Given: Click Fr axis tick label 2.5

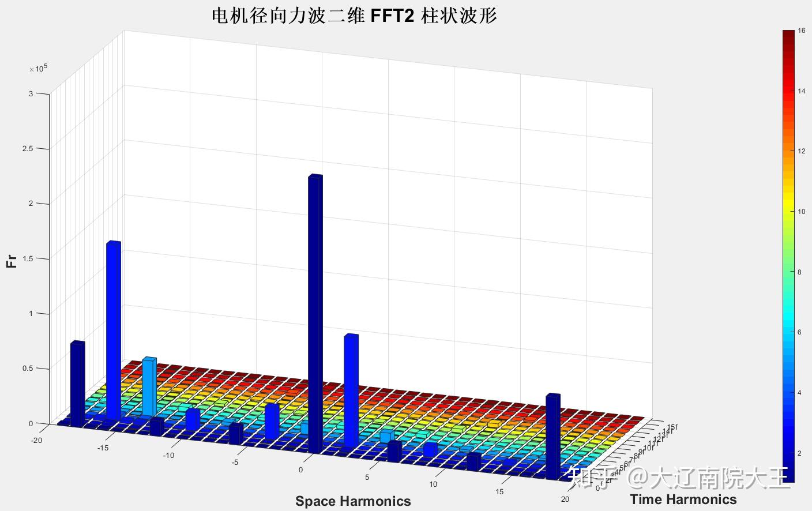Looking at the screenshot, I should pos(28,149).
